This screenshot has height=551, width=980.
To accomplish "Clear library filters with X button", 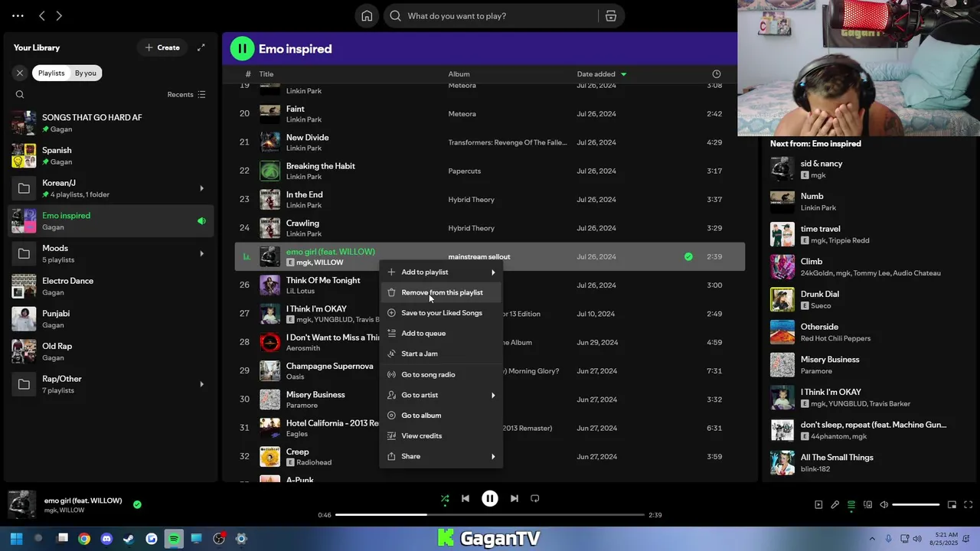I will point(20,73).
